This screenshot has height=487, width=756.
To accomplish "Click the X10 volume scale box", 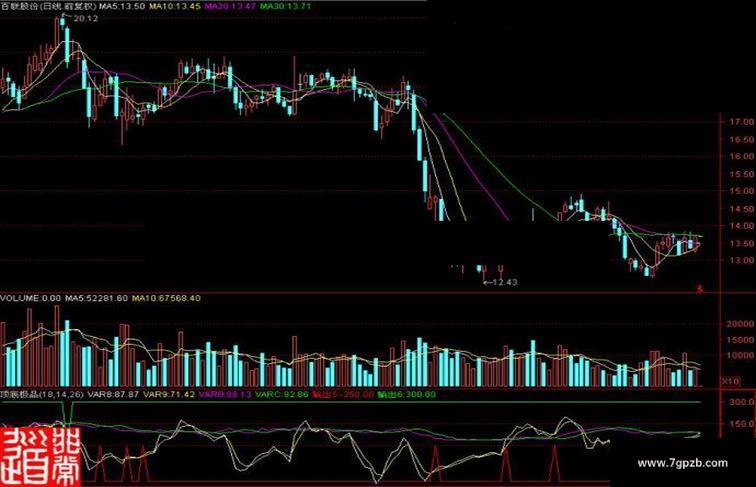I will 730,381.
